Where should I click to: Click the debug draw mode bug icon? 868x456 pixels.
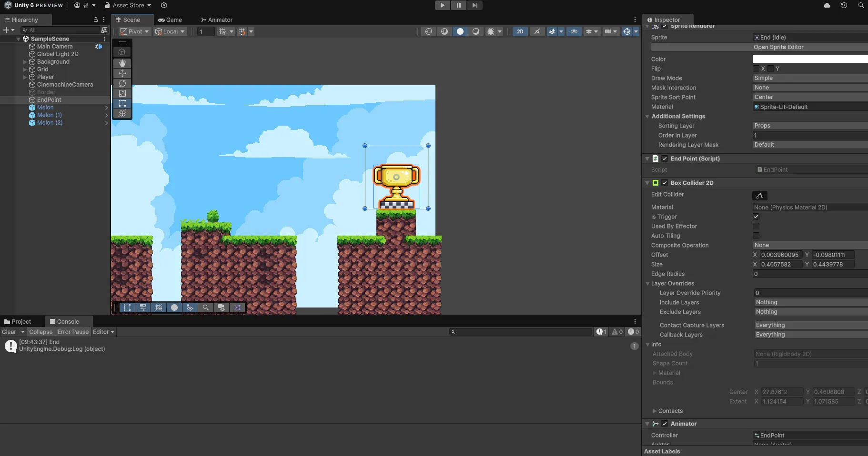(x=491, y=31)
